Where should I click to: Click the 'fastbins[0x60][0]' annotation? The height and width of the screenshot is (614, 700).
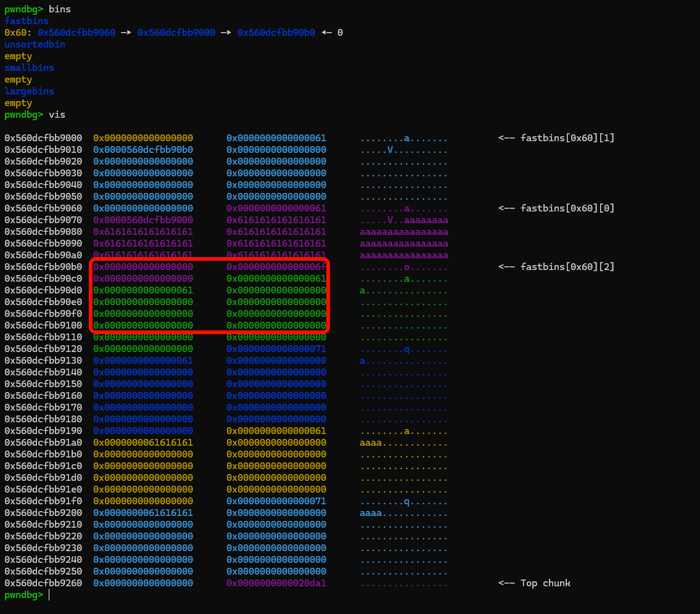tap(567, 208)
